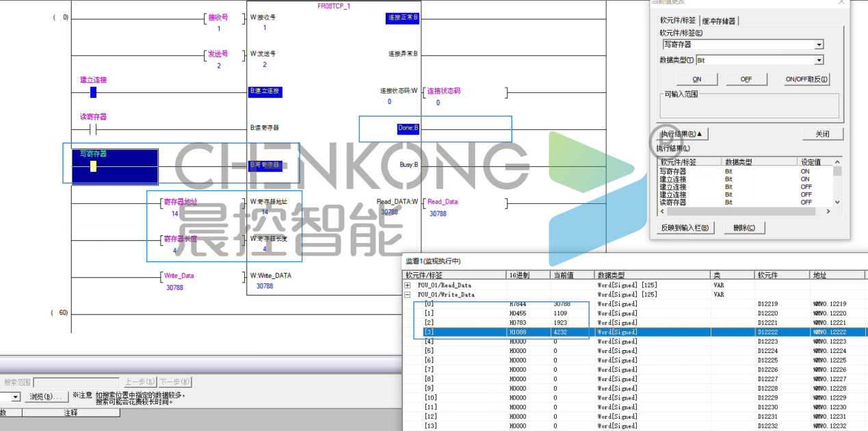
Task: Collapse the POU_01/Write_Data tree node
Action: 408,295
